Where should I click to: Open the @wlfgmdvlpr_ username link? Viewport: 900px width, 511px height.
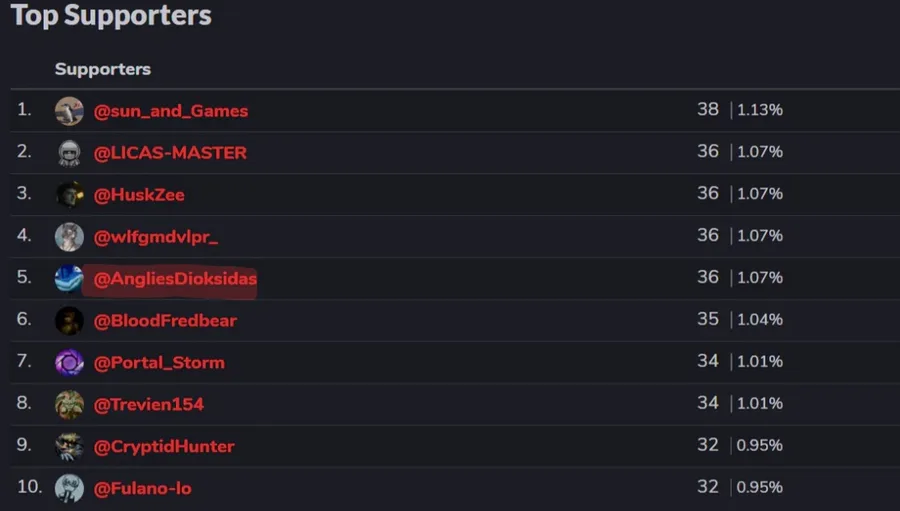point(156,237)
